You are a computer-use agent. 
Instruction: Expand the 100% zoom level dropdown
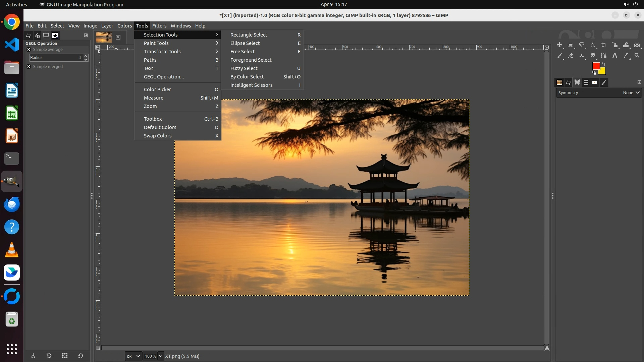[161, 356]
